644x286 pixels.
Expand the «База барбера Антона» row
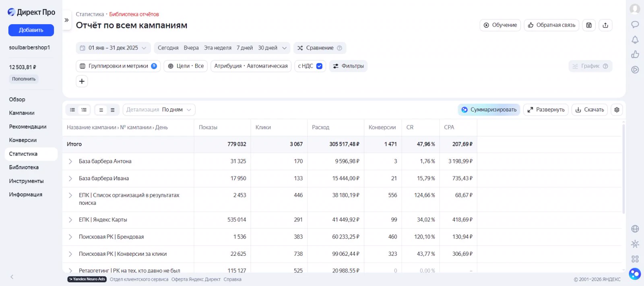pos(70,162)
